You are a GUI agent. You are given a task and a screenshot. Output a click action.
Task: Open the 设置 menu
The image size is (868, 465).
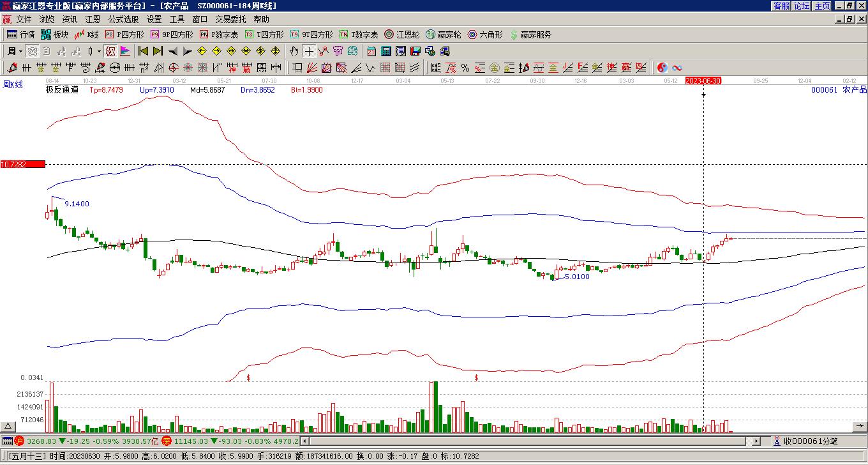point(154,19)
